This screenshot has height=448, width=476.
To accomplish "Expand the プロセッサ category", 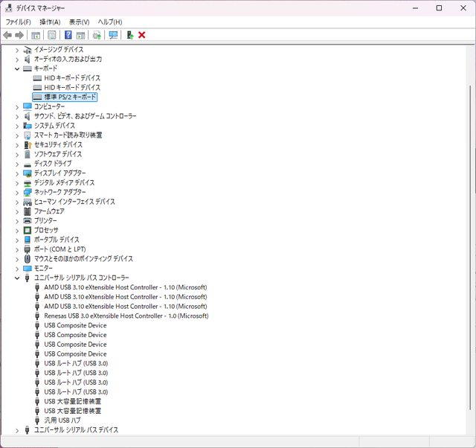I will pos(17,230).
